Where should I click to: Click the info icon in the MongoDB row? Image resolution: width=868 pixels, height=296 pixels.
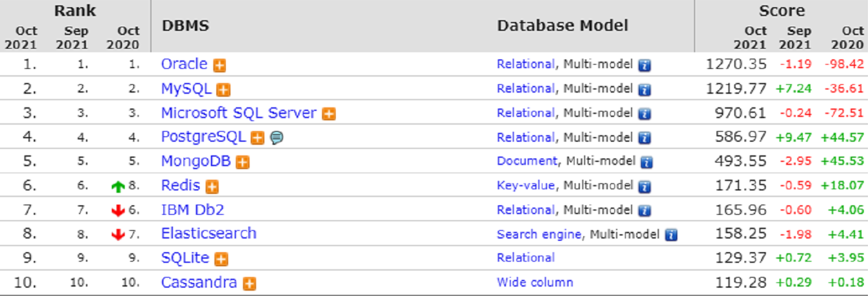[x=647, y=163]
